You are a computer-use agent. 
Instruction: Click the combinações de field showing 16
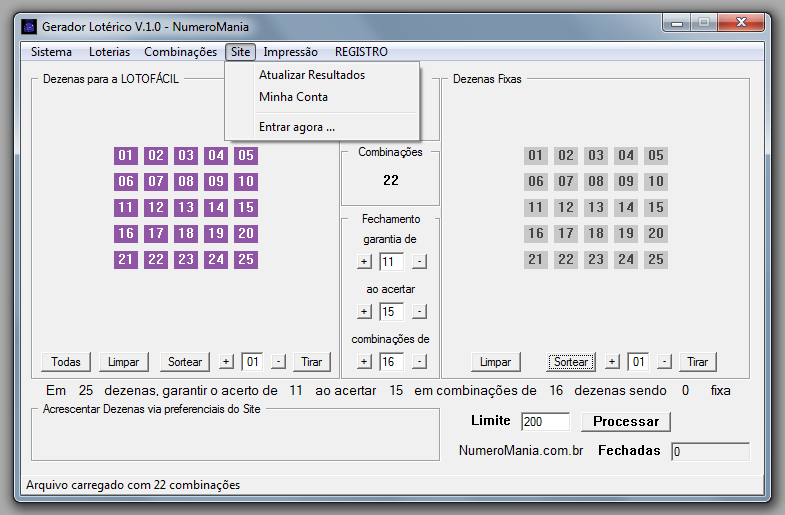(391, 361)
